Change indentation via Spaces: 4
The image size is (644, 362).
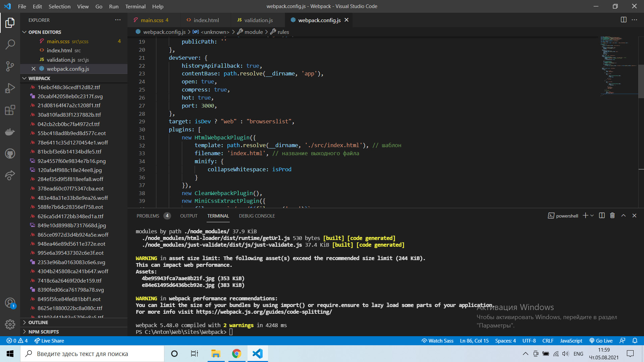505,341
